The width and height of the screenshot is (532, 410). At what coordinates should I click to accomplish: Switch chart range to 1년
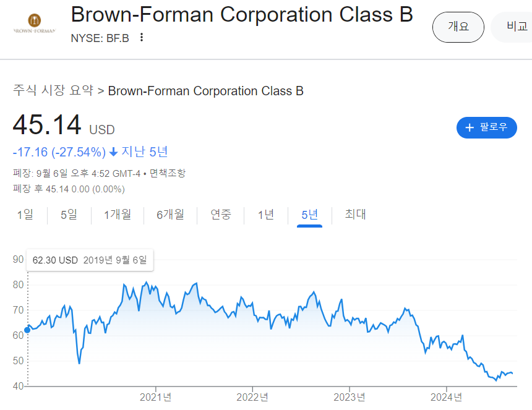click(265, 215)
